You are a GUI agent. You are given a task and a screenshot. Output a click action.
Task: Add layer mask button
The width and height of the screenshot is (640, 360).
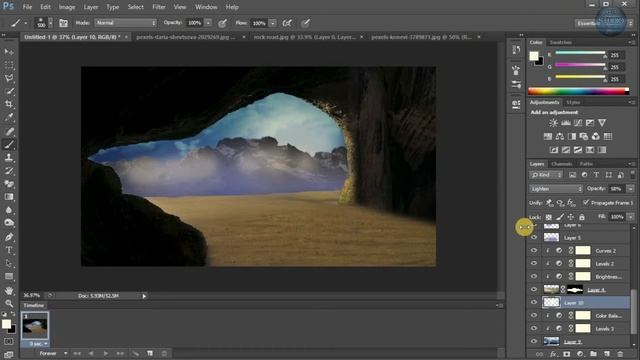567,354
